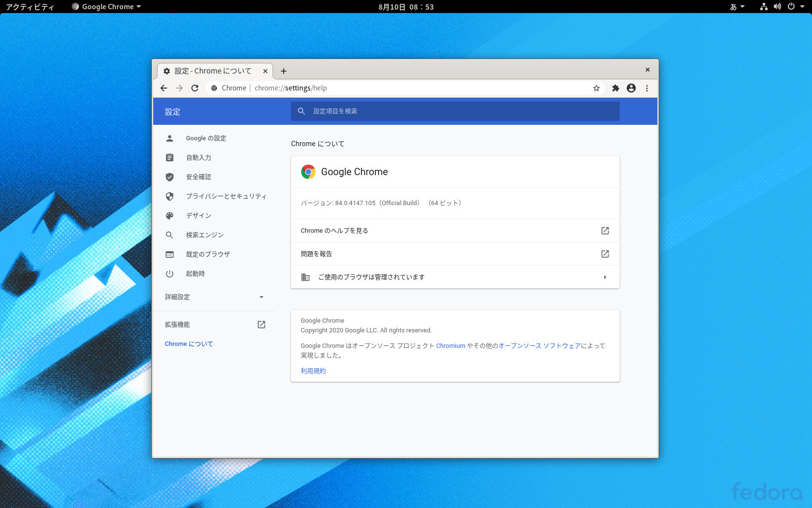Open オープンソース ソフトウェア link
The image size is (812, 508).
[539, 346]
